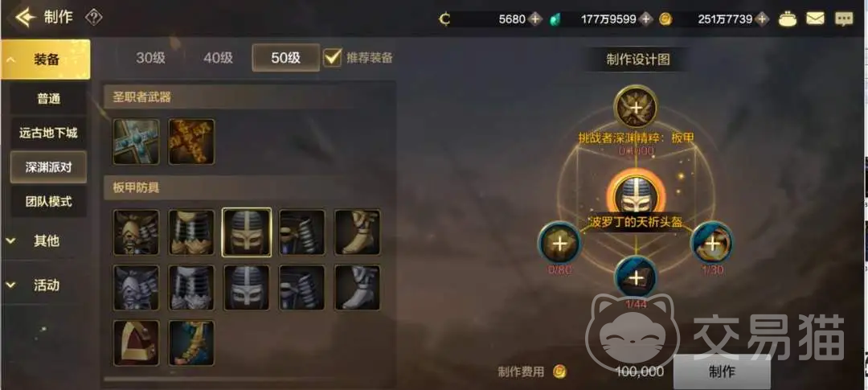Go back using the arrow icon

coord(26,18)
